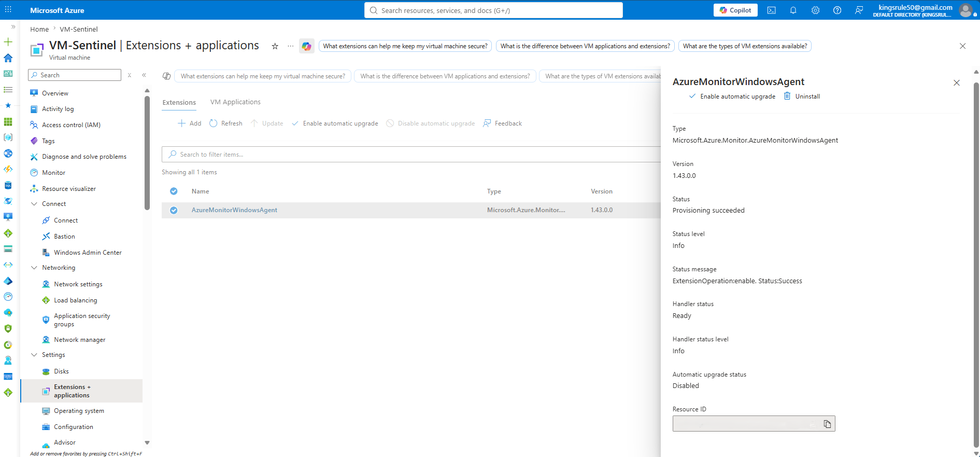Collapse the Networking section
This screenshot has width=980, height=457.
click(x=34, y=268)
